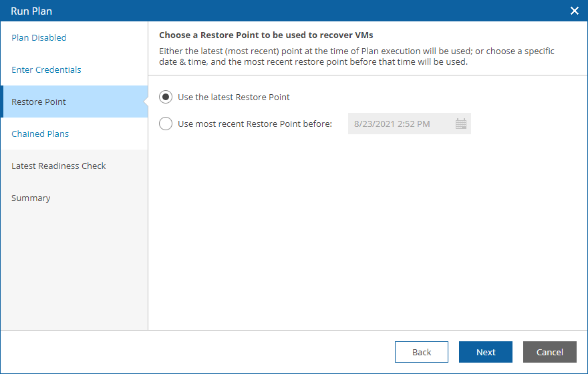The width and height of the screenshot is (588, 374).
Task: Open the calendar date picker icon
Action: (x=461, y=124)
